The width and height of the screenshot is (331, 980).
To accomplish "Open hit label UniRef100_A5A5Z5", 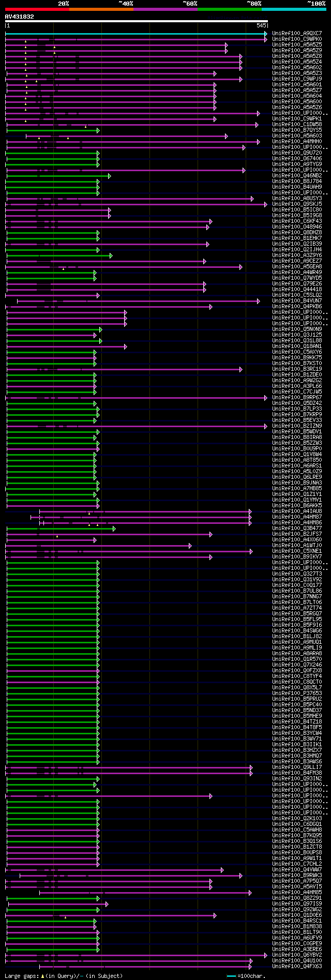I will (297, 45).
